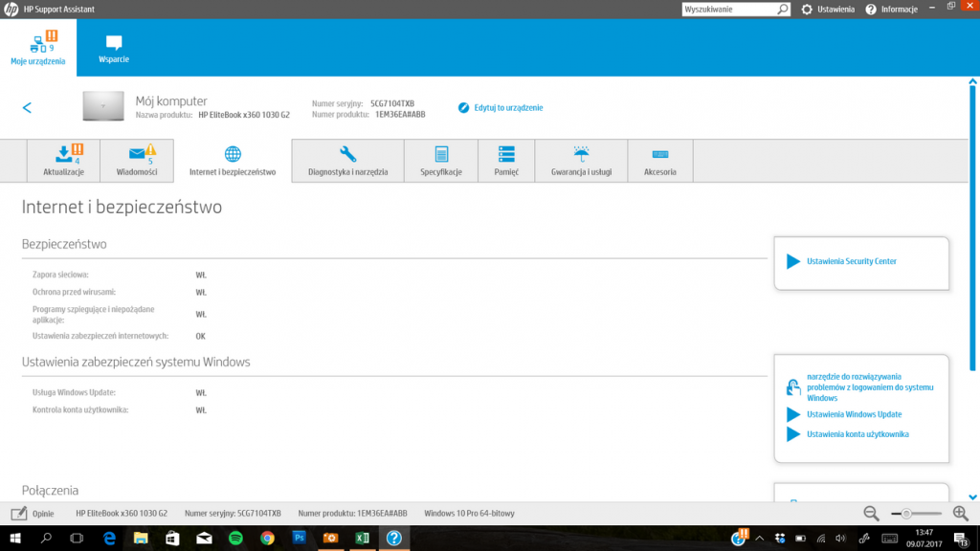Open Ustawienia Security Center link
Image resolution: width=980 pixels, height=551 pixels.
click(851, 261)
